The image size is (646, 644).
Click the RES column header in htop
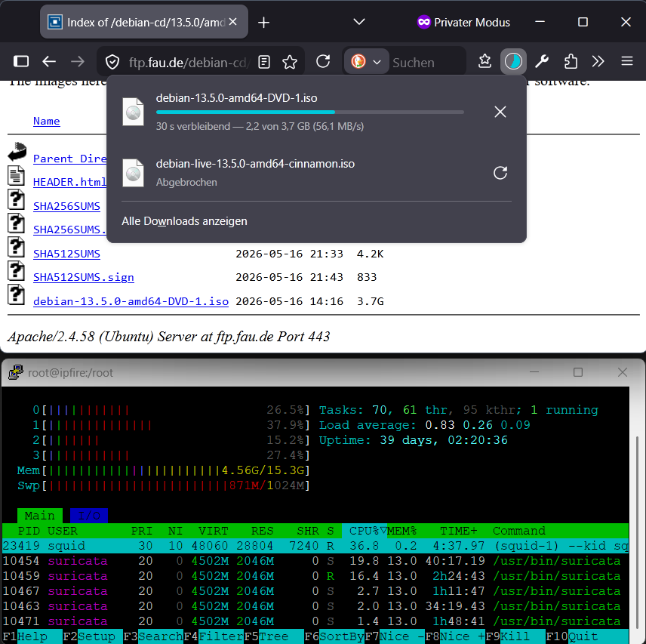263,531
